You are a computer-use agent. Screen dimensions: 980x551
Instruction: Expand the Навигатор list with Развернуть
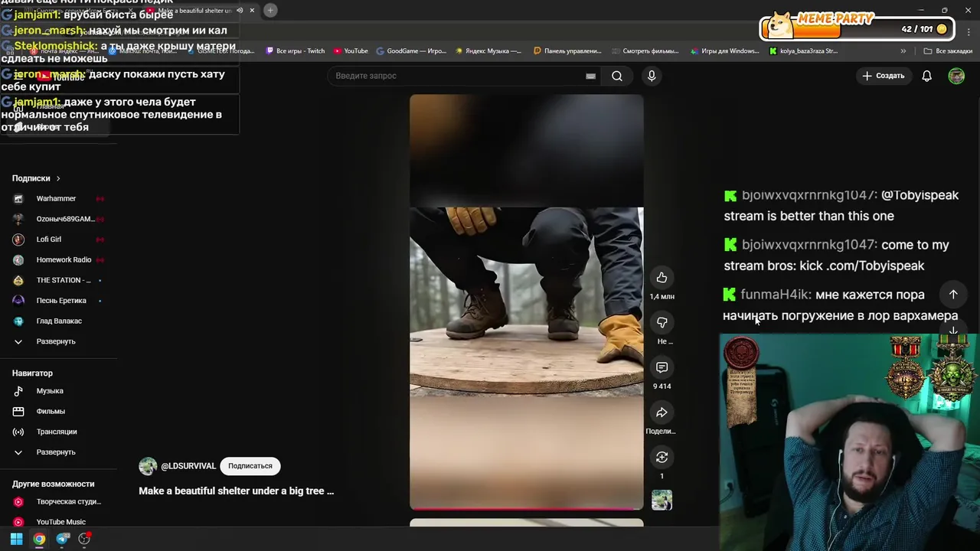(x=57, y=452)
